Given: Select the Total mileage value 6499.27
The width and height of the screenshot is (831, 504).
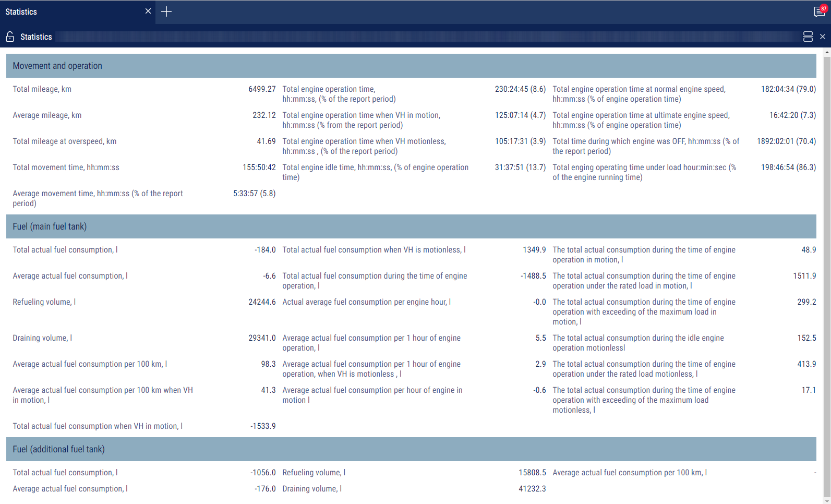Looking at the screenshot, I should tap(262, 89).
